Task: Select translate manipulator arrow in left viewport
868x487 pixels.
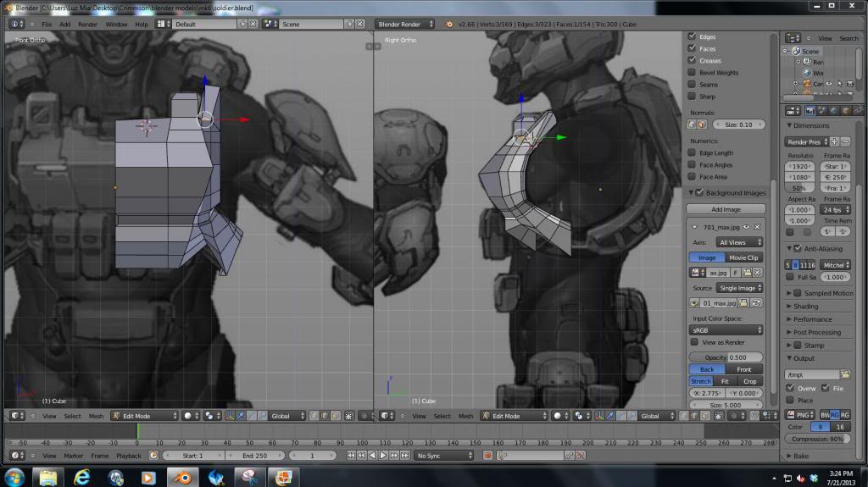Action: 240,416
